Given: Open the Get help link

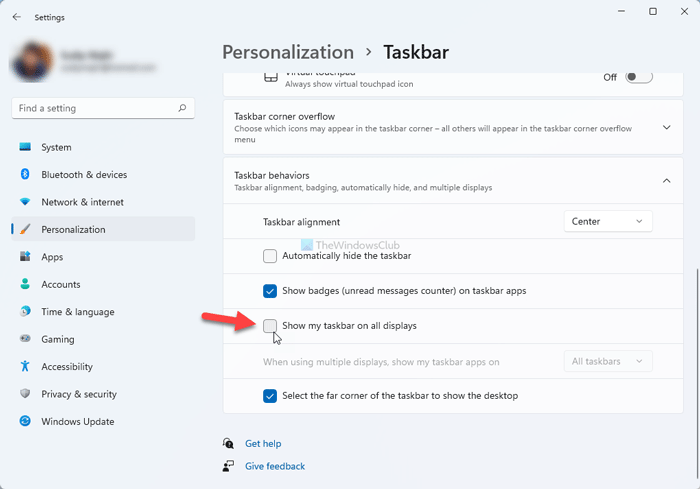Looking at the screenshot, I should 263,443.
